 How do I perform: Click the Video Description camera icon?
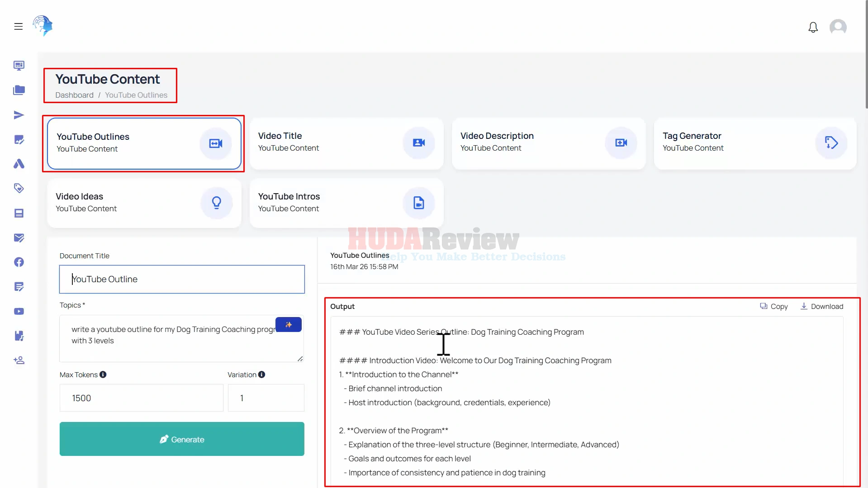point(621,142)
